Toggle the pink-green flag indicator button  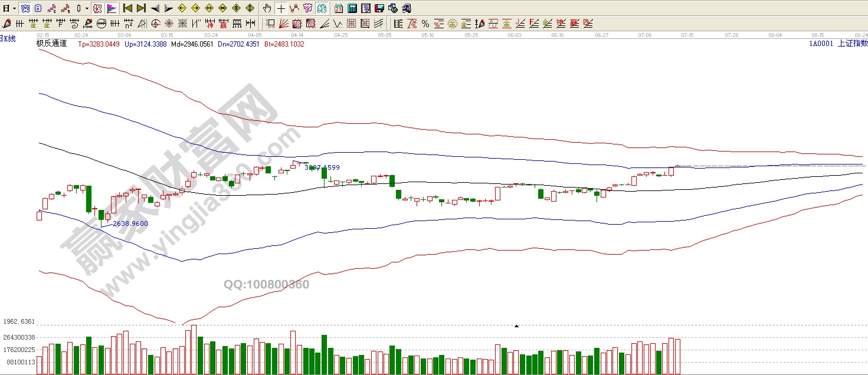click(111, 8)
